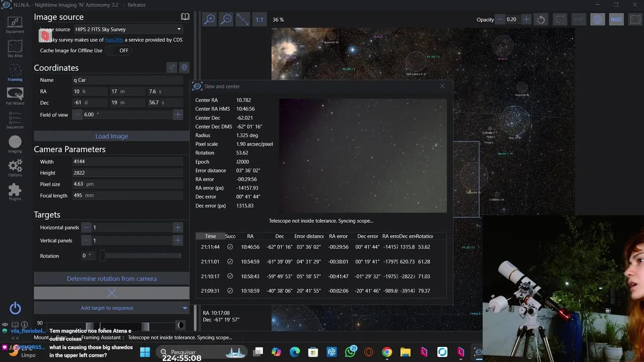The image size is (644, 362).
Task: Open the hips2fits link
Action: point(114,40)
